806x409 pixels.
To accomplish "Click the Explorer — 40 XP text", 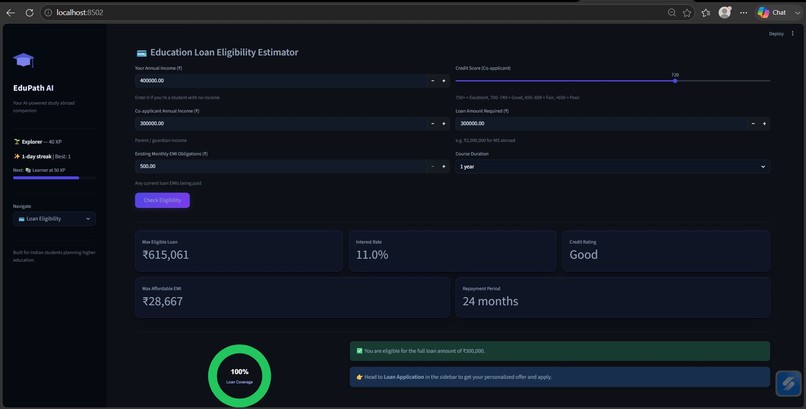I will [x=38, y=142].
